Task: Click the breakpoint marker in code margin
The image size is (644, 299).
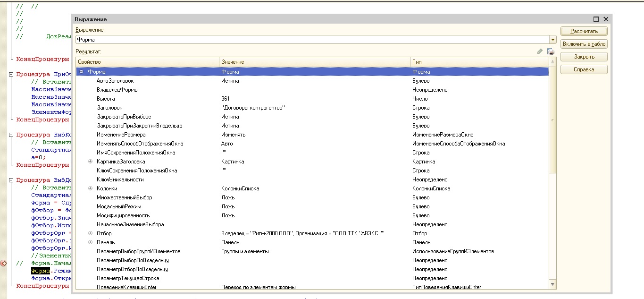Action: [4, 263]
